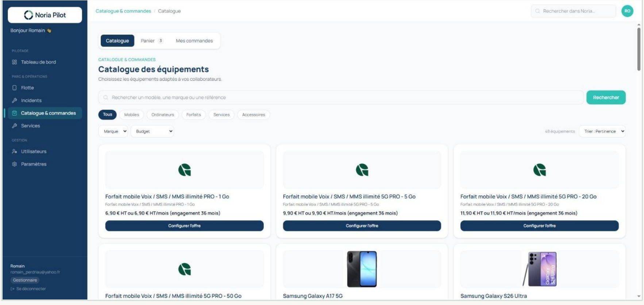This screenshot has height=305, width=644.
Task: Open the RO user avatar
Action: pyautogui.click(x=627, y=11)
